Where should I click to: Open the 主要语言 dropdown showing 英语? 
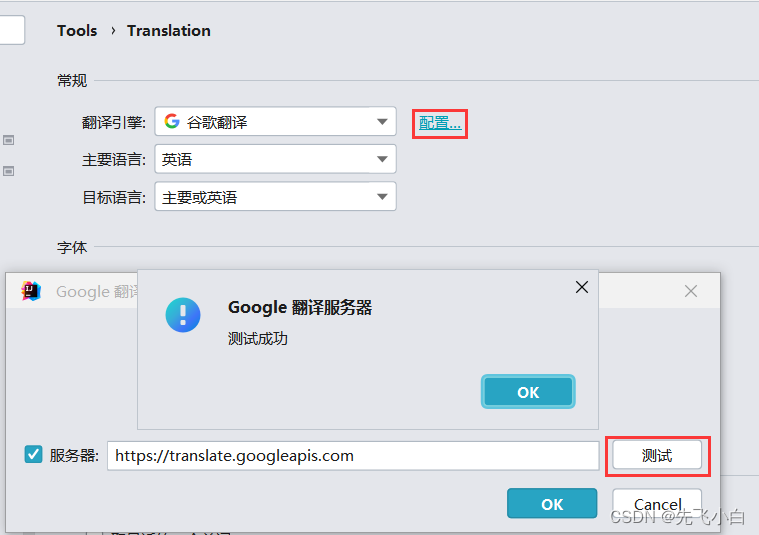click(275, 159)
